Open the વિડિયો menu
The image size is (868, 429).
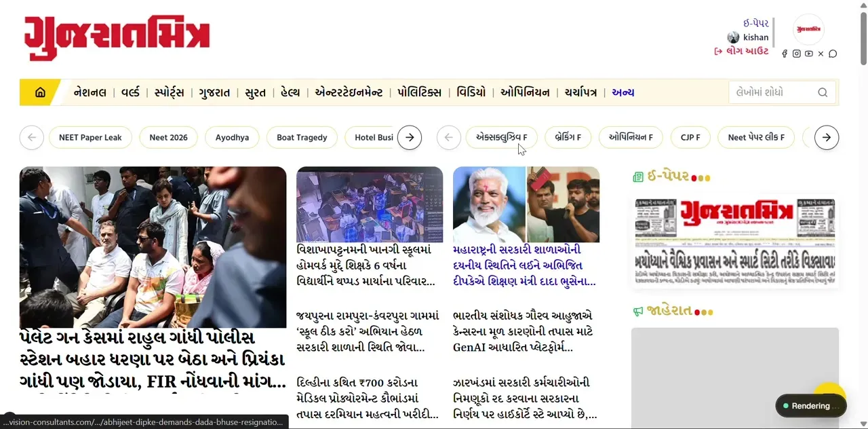tap(471, 92)
